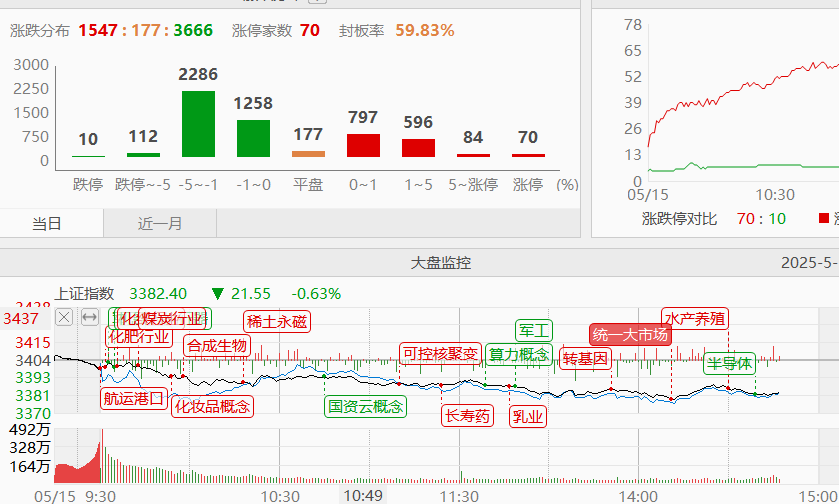Open the 合成生物 sector tag
839x504 pixels.
216,346
